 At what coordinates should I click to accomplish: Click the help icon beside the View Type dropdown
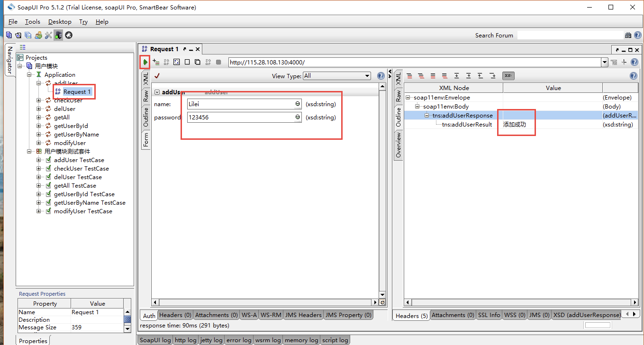point(381,76)
